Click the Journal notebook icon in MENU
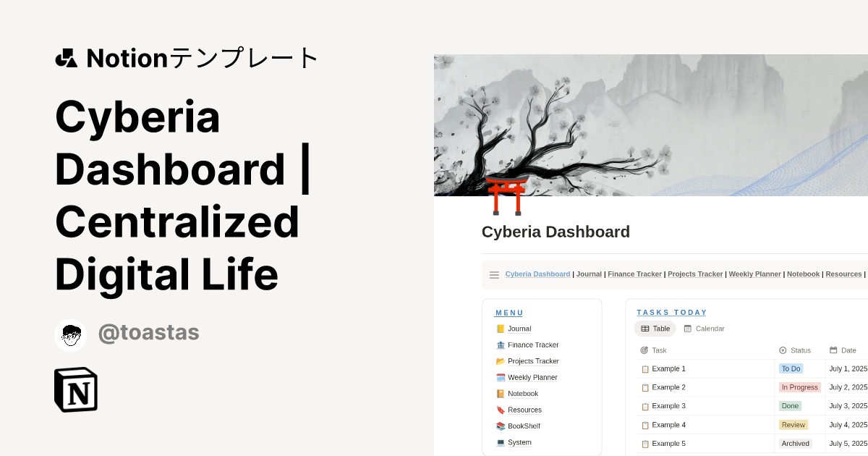 pyautogui.click(x=500, y=329)
